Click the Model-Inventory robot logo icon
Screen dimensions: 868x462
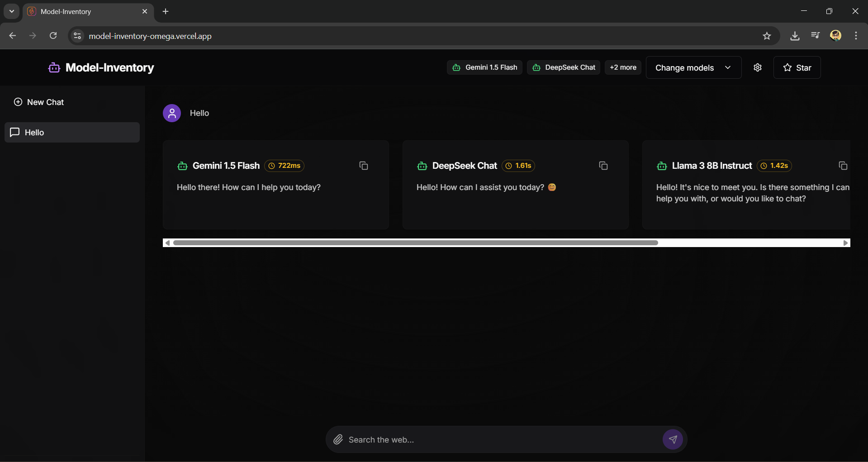(x=54, y=68)
